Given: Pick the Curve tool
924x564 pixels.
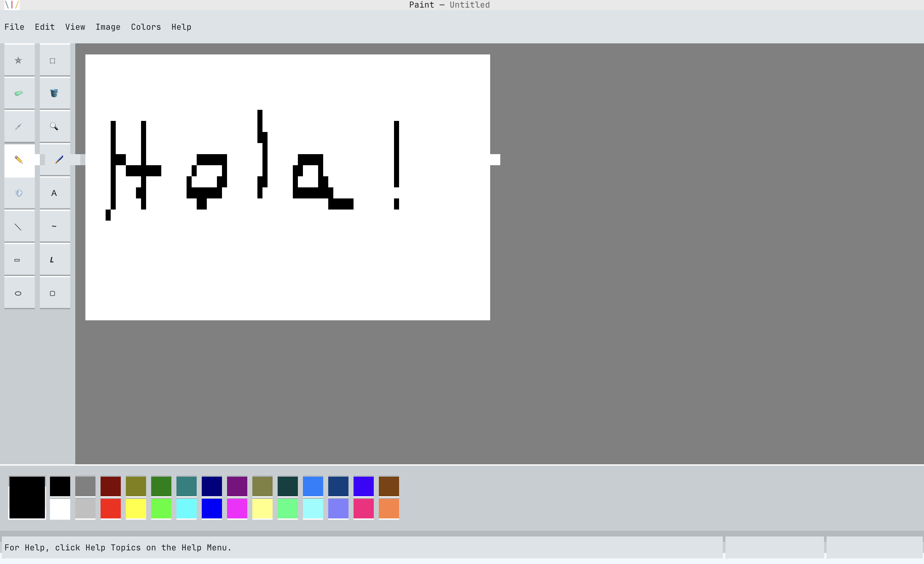Looking at the screenshot, I should point(54,226).
